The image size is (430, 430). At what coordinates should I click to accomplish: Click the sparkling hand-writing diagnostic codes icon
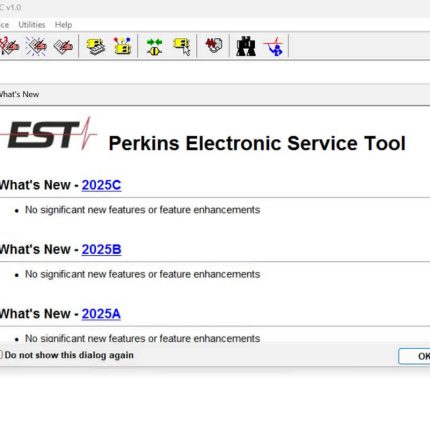(36, 46)
